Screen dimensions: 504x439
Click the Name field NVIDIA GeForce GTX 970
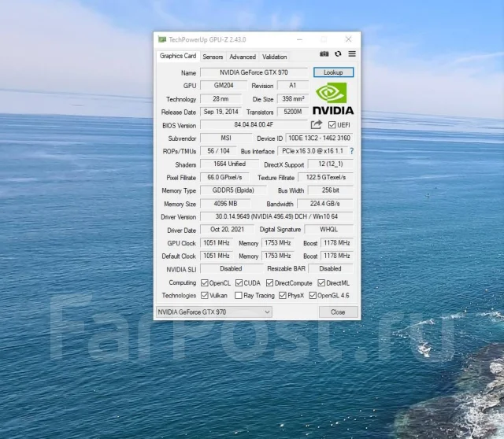tap(254, 72)
